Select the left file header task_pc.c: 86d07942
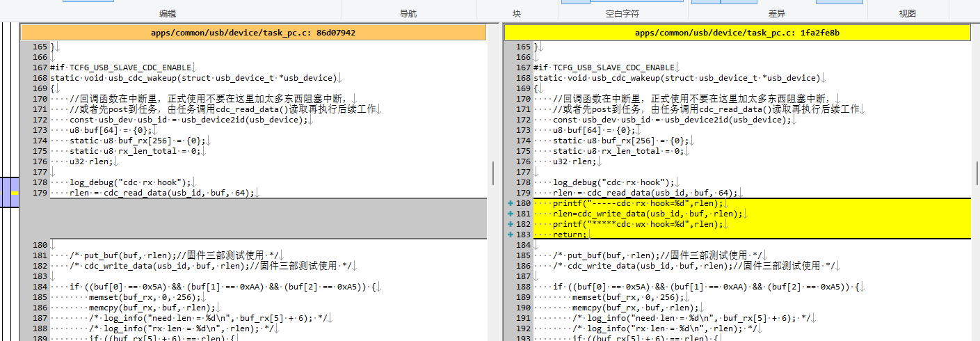Viewport: 980px width, 341px height. click(253, 33)
